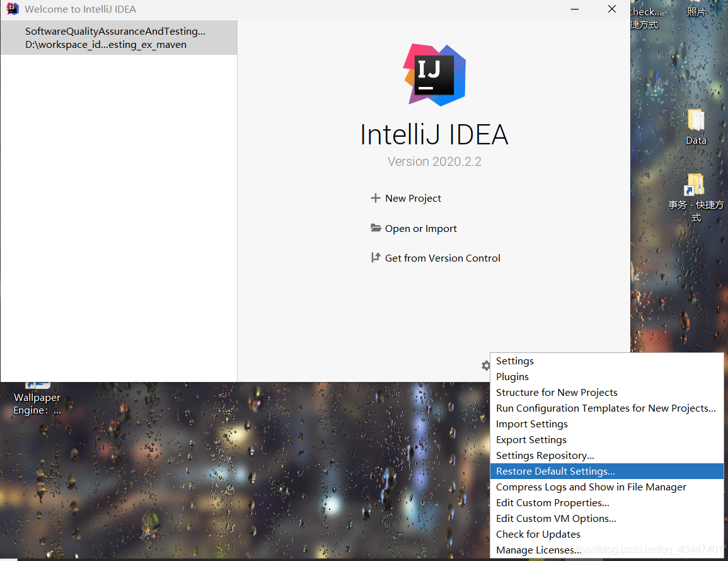Image resolution: width=728 pixels, height=561 pixels.
Task: Open the Wallpaper Engine desktop shortcut
Action: click(x=37, y=400)
